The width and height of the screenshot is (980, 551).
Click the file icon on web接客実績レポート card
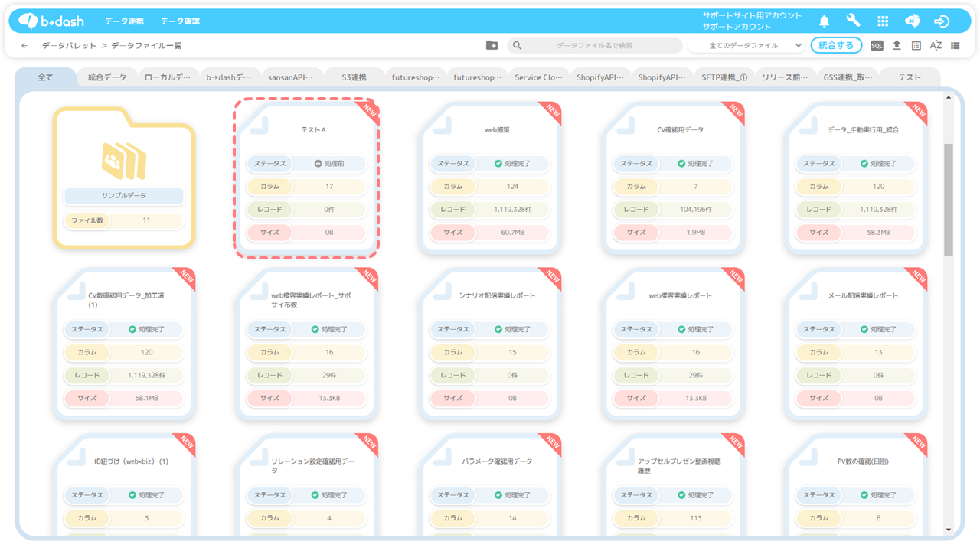[x=626, y=291]
